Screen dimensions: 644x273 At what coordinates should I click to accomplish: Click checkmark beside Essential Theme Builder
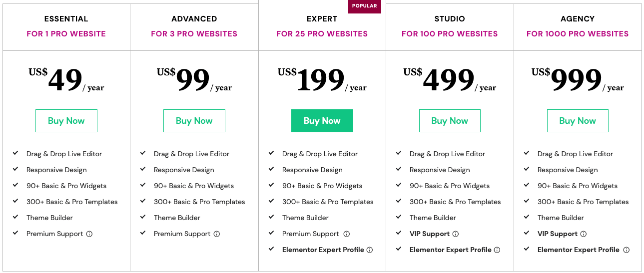pyautogui.click(x=15, y=217)
